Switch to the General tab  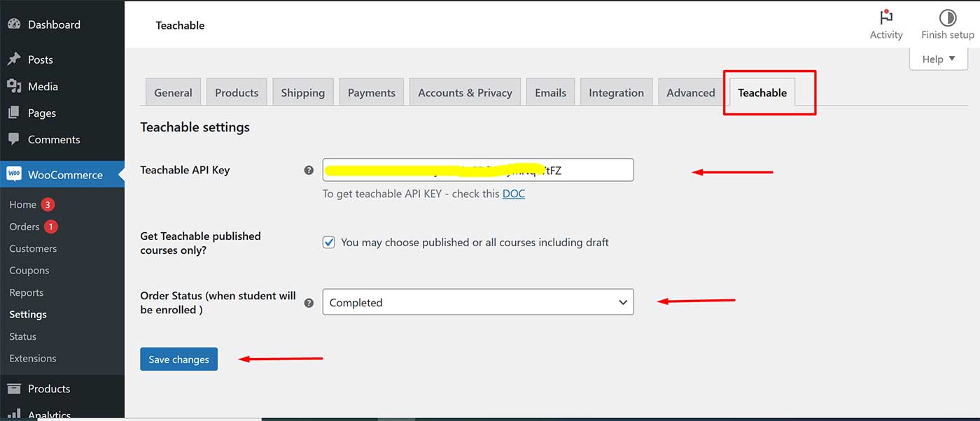pos(173,92)
